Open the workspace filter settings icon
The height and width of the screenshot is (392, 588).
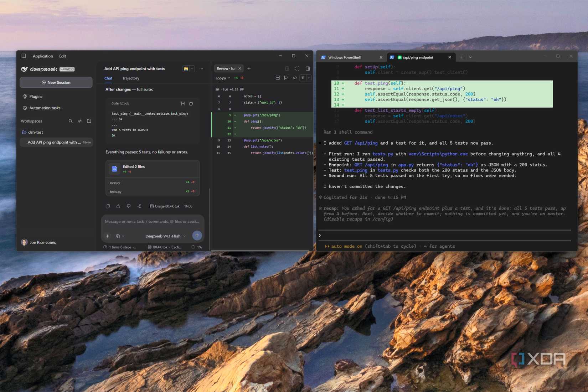click(80, 121)
